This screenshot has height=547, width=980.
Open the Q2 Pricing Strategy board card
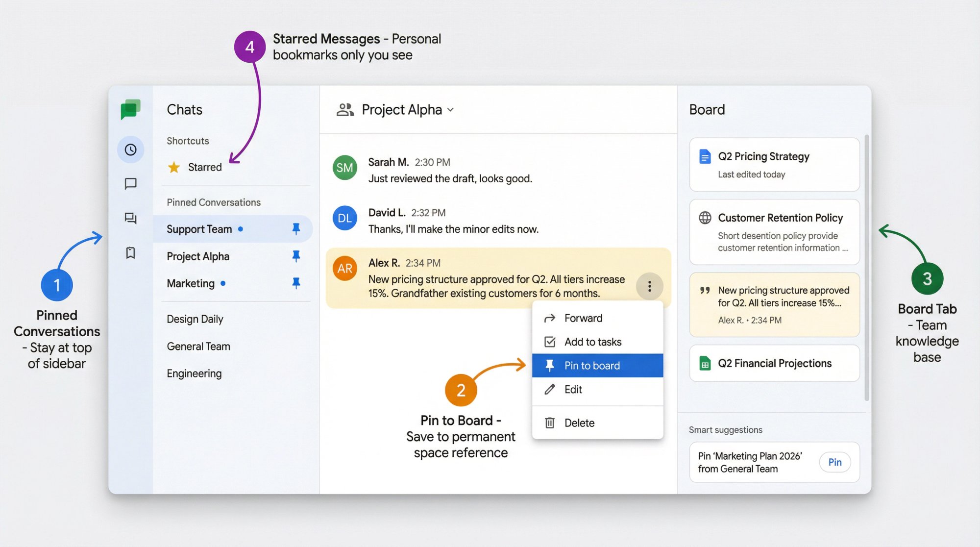click(774, 164)
